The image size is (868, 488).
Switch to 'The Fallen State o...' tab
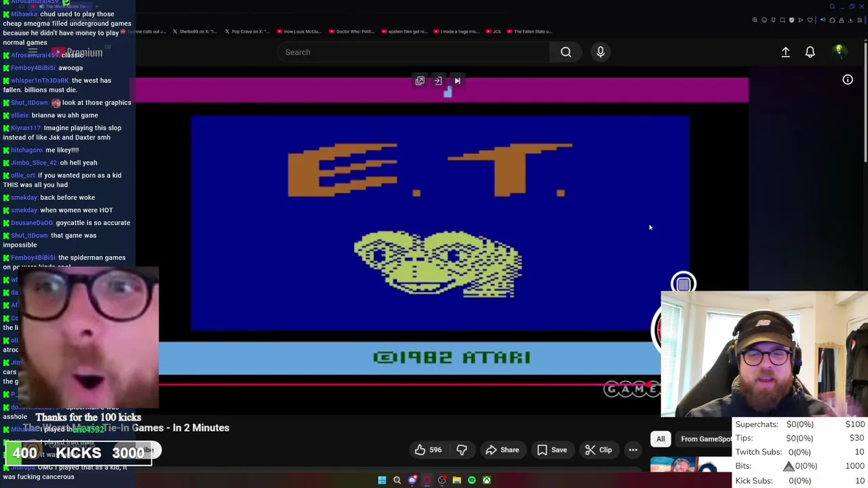click(529, 31)
